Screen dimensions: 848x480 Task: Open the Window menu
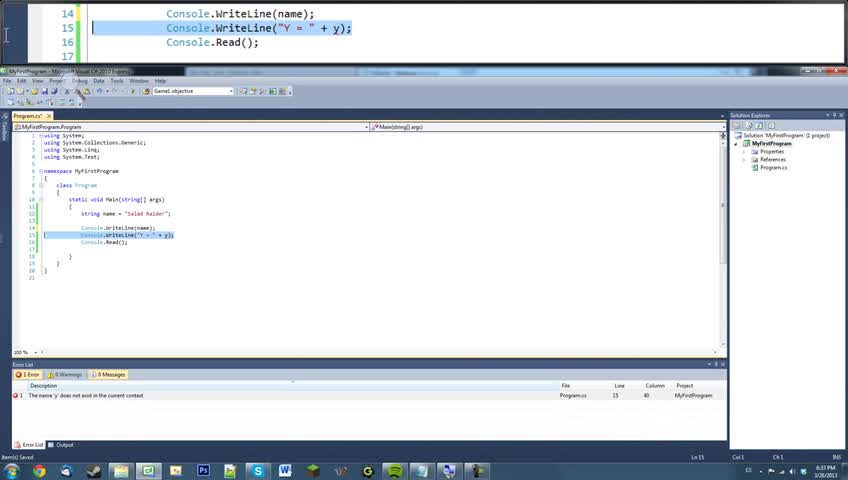pos(138,81)
